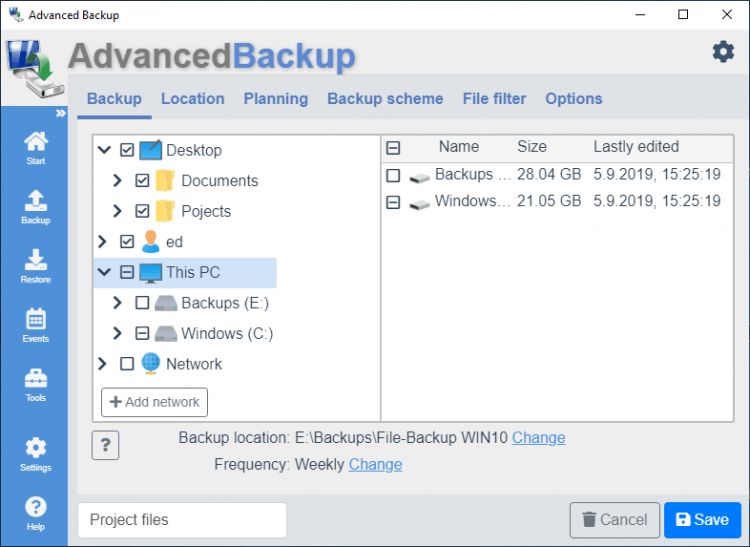Open the Restore section

tap(35, 265)
